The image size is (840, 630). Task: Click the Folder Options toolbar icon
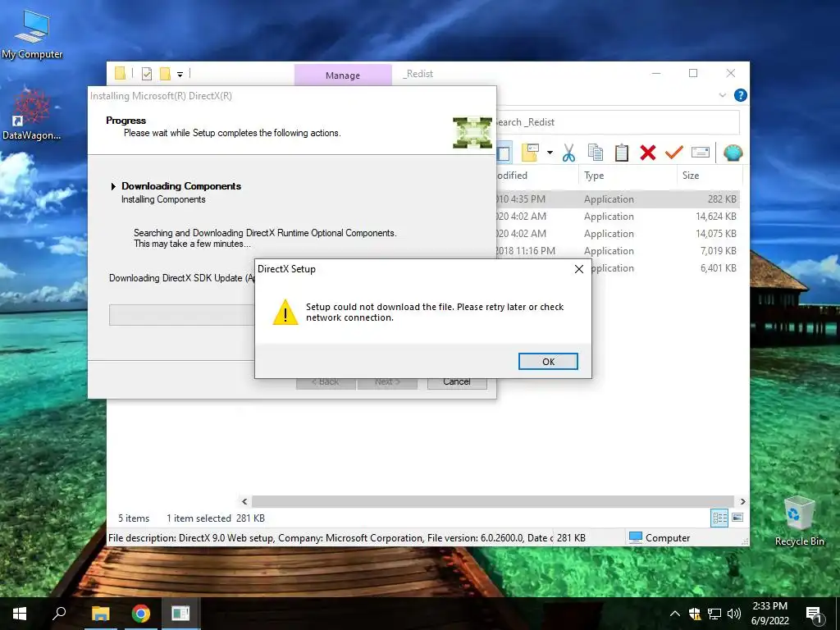point(530,153)
